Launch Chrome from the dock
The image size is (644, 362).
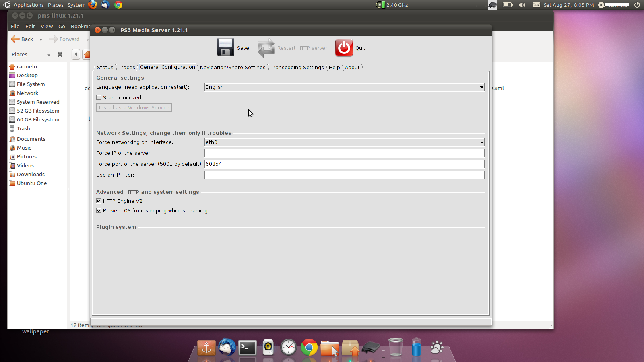point(309,347)
